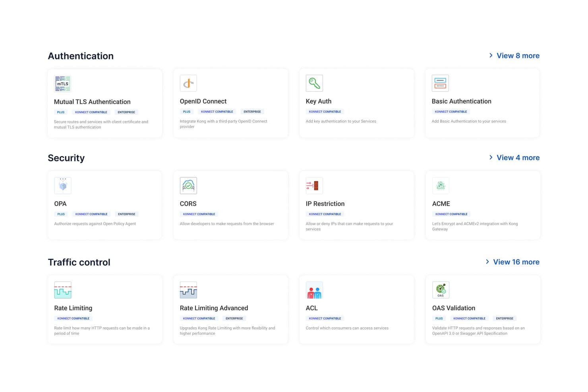The image size is (588, 392).
Task: Click the PLUS badge on Mutual TLS Authentication
Action: click(x=61, y=112)
